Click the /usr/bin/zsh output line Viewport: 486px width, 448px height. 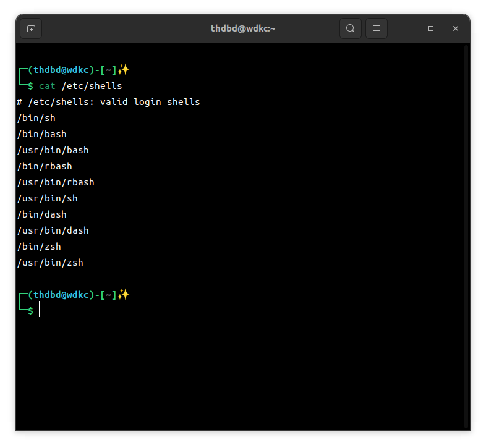click(50, 263)
